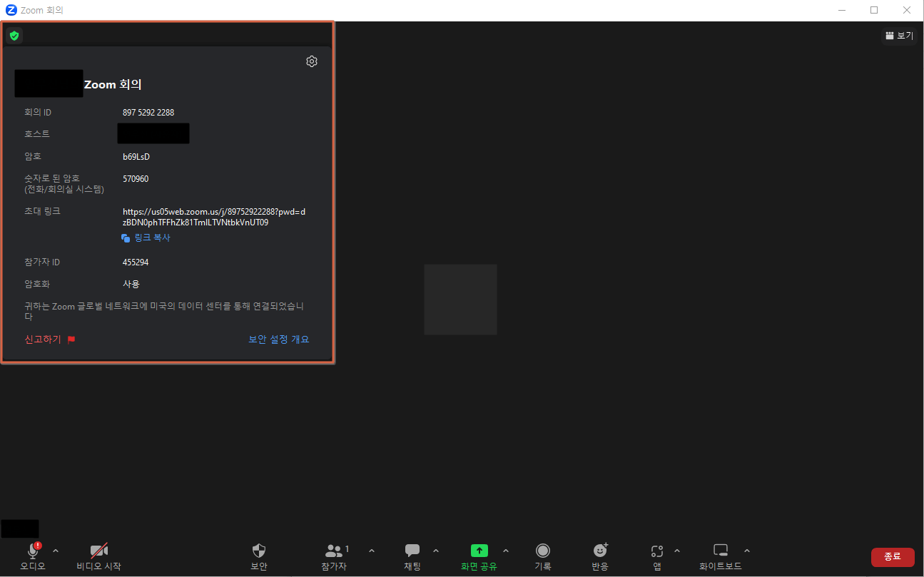Open the chat bubble icon
Image resolution: width=924 pixels, height=577 pixels.
click(412, 551)
